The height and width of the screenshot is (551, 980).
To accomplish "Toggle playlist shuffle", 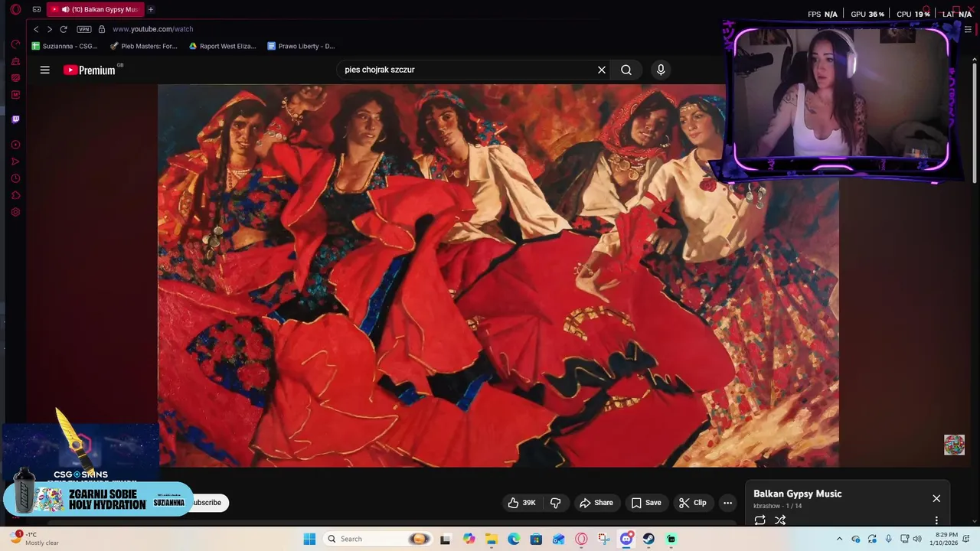I will click(780, 520).
